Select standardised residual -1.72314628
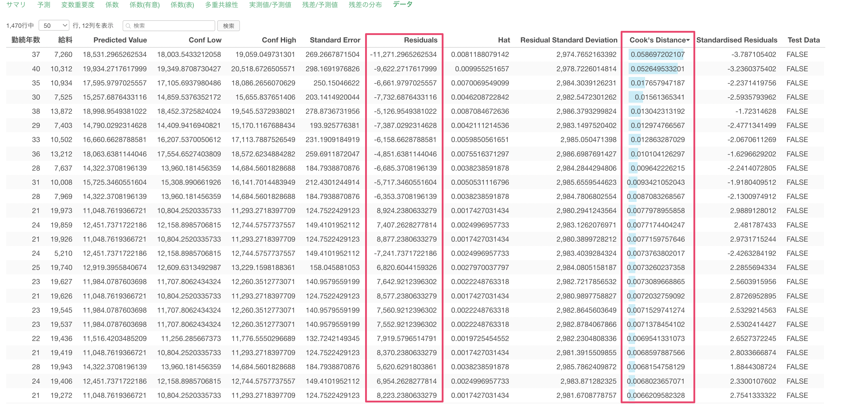Image resolution: width=868 pixels, height=404 pixels. [755, 111]
